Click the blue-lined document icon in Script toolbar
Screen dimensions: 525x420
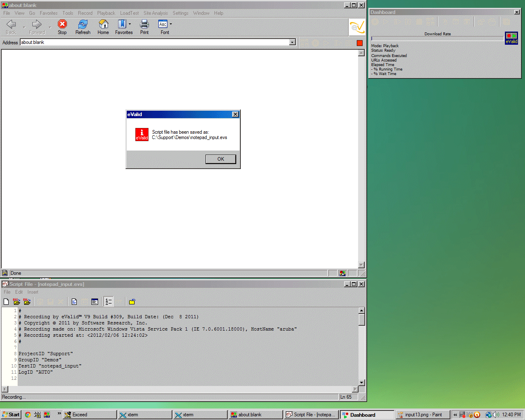click(74, 302)
